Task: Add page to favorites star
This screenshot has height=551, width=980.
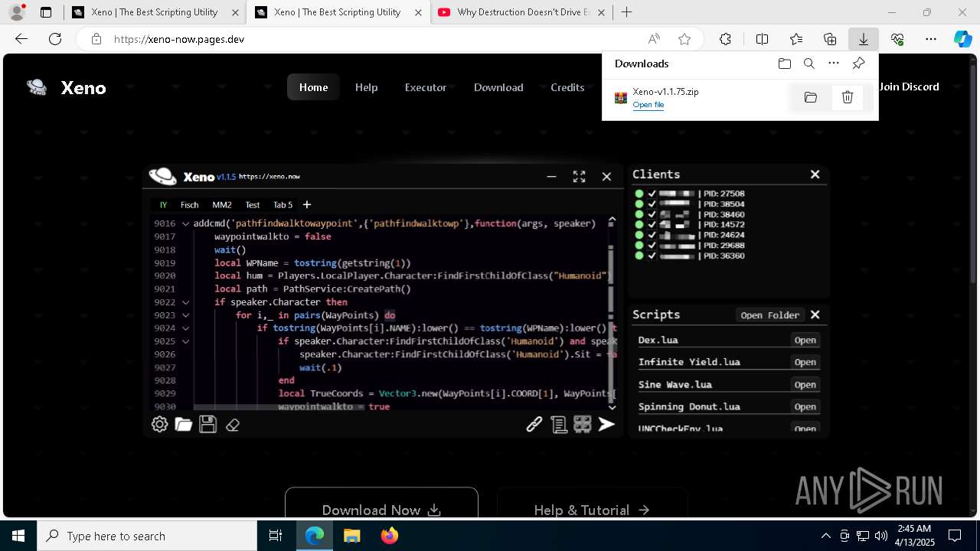Action: [684, 39]
